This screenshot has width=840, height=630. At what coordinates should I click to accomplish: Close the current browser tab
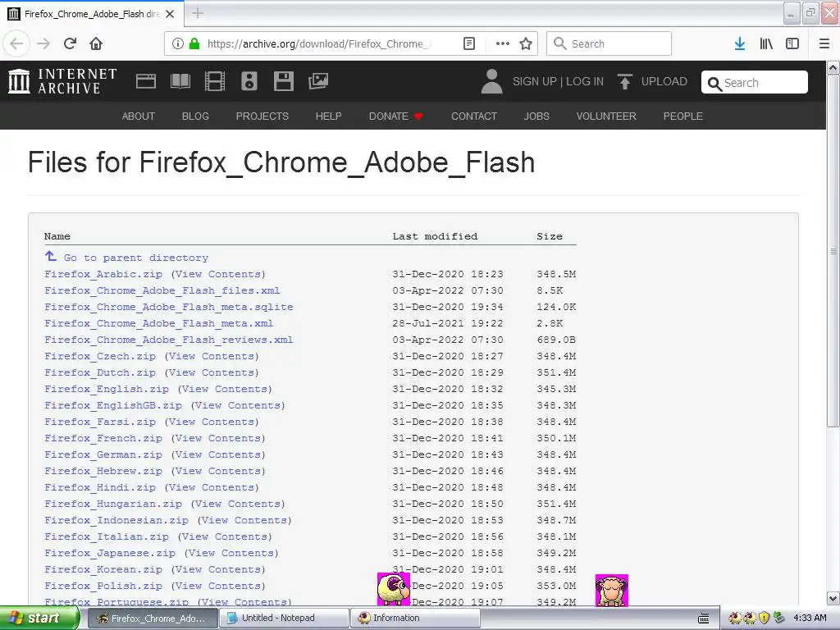click(170, 14)
